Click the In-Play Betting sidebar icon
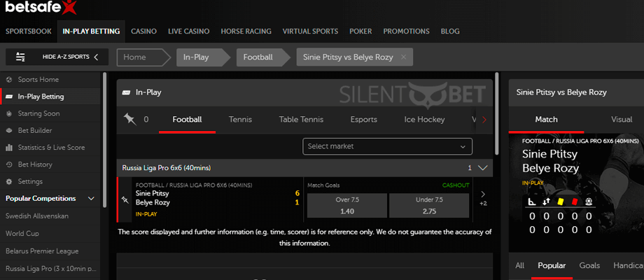Image resolution: width=644 pixels, height=280 pixels. point(9,97)
